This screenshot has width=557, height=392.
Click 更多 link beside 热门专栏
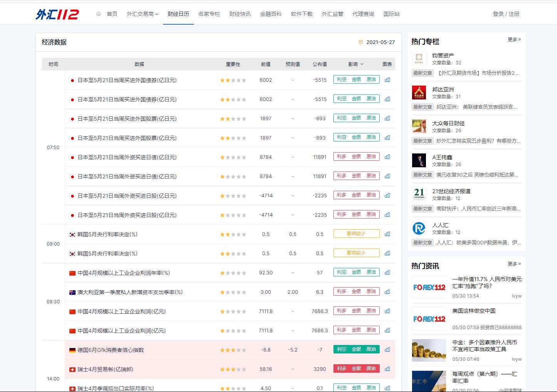(x=514, y=39)
